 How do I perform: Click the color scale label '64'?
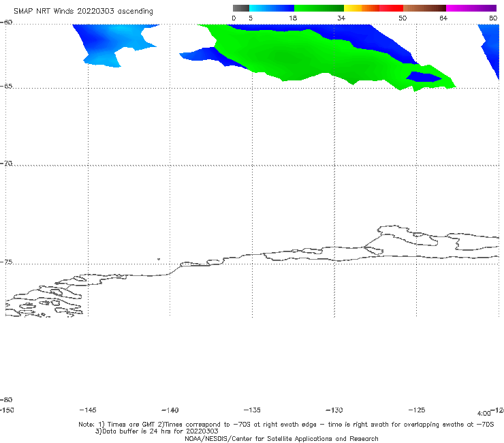[x=443, y=18]
